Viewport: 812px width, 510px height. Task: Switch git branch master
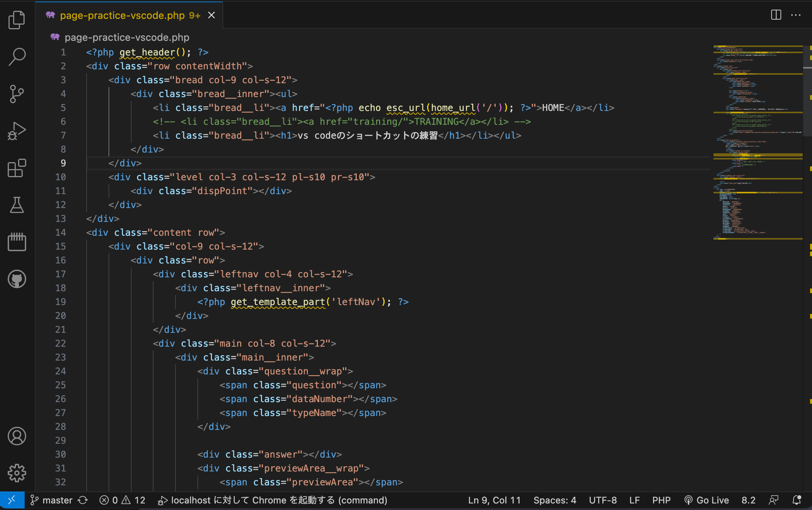(51, 500)
